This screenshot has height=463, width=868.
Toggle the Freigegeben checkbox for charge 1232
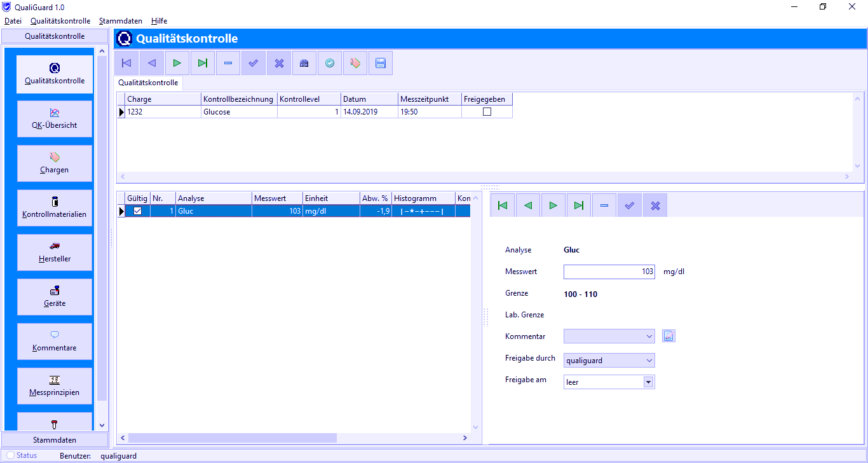[x=487, y=112]
